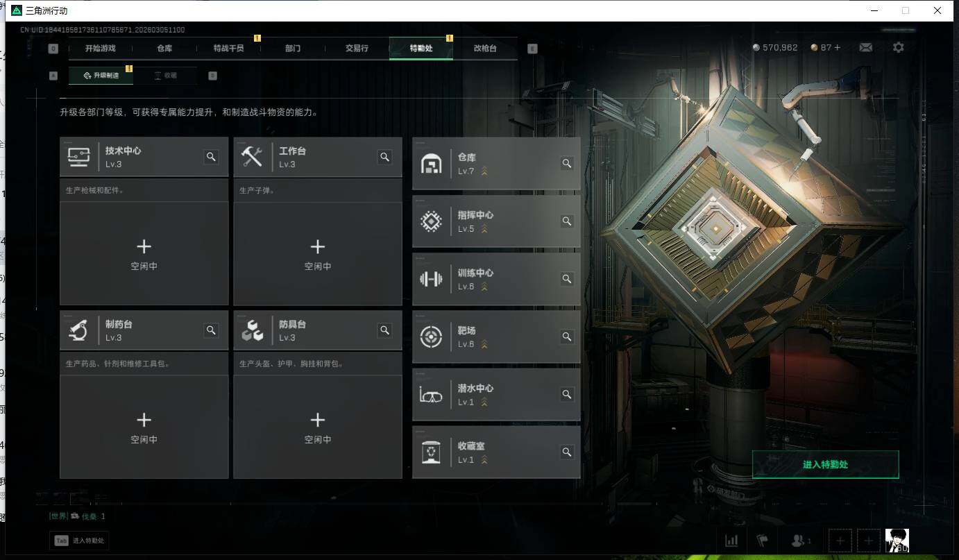This screenshot has width=959, height=560.
Task: Select the 工作台 hammer and wrench icon
Action: [251, 157]
